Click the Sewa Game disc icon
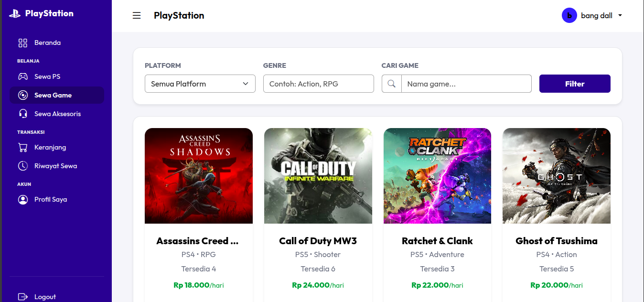Viewport: 644px width, 302px height. [23, 95]
